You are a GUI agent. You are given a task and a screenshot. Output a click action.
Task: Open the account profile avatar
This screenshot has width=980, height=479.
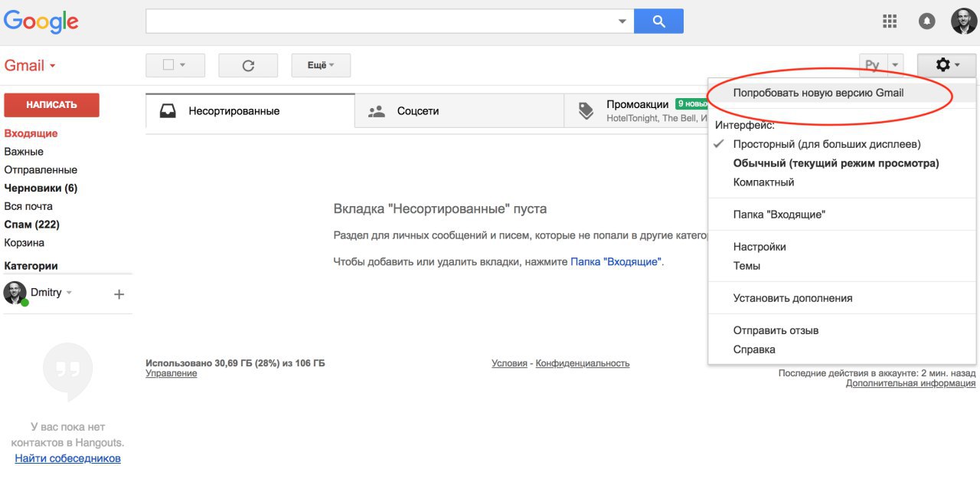[x=964, y=21]
